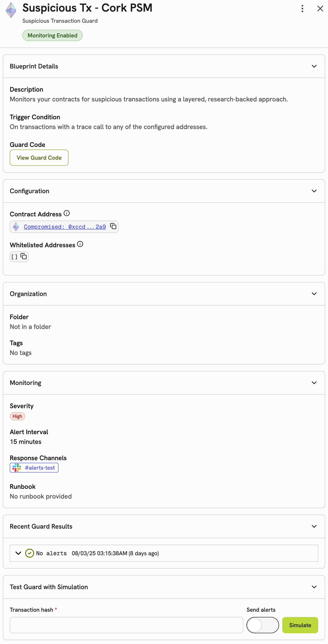Image resolution: width=328 pixels, height=644 pixels.
Task: Click the Ethereum icon in contract address chip
Action: point(16,227)
